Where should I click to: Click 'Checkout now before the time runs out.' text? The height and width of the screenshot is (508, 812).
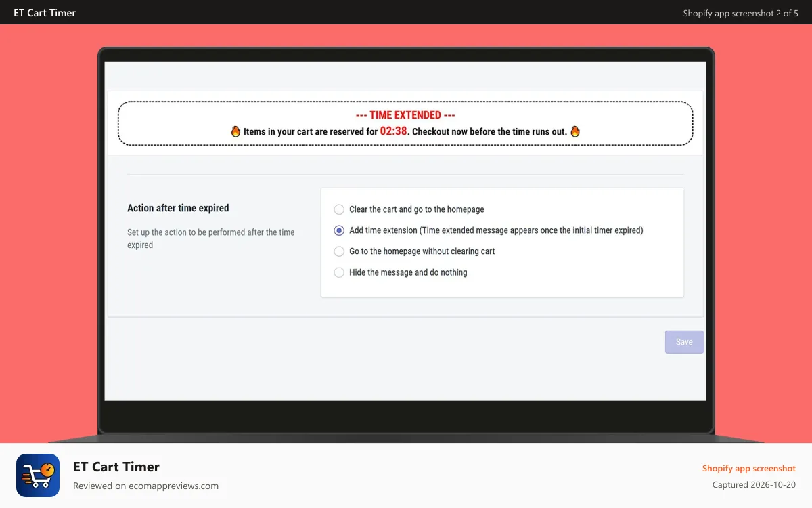pyautogui.click(x=489, y=131)
